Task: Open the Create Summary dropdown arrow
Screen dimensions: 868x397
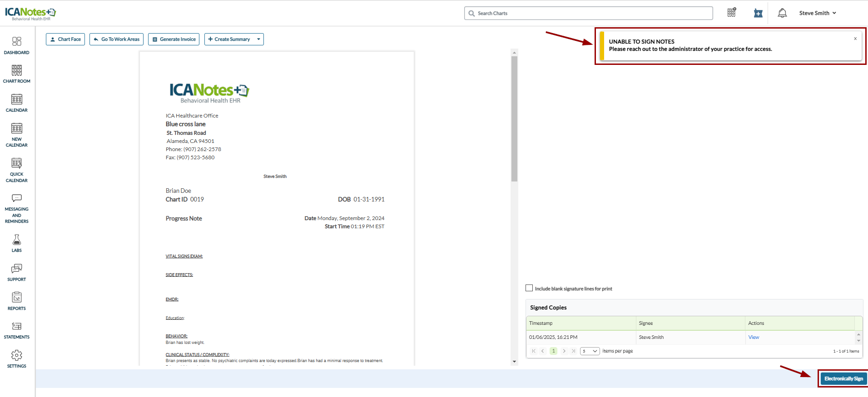Action: point(258,39)
